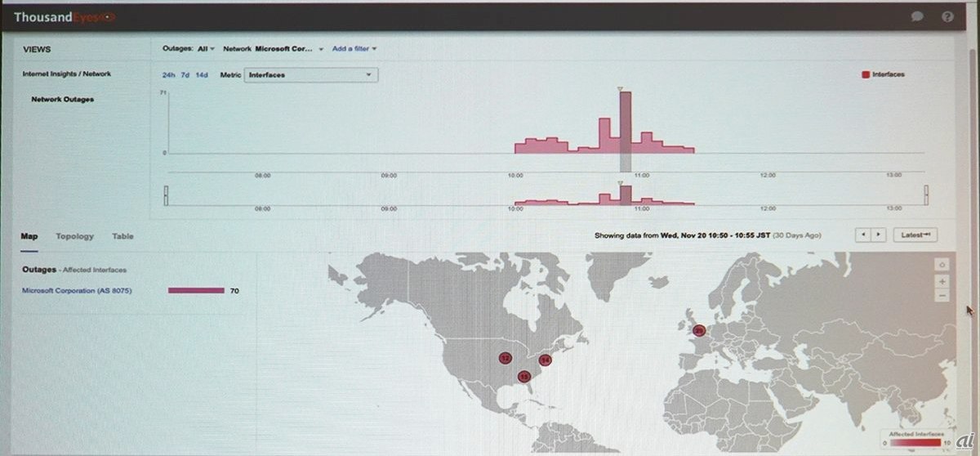Screen dimensions: 980x456
Task: Click the right handle of timeline range
Action: click(926, 195)
